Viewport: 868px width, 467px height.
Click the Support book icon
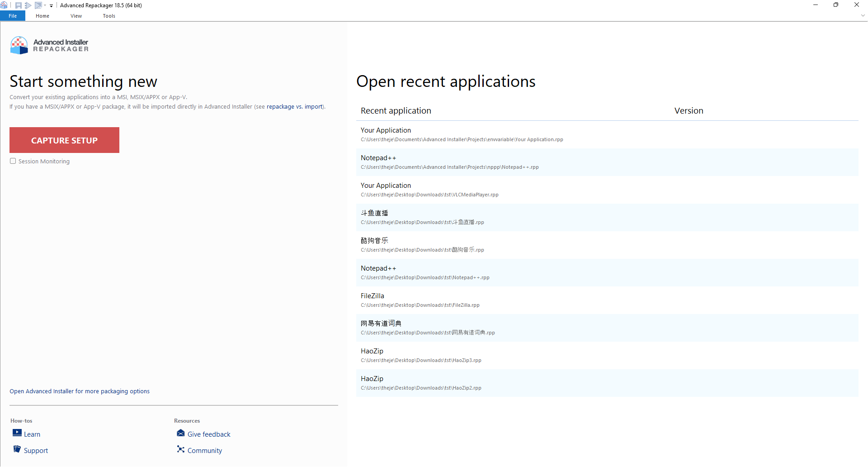(17, 449)
